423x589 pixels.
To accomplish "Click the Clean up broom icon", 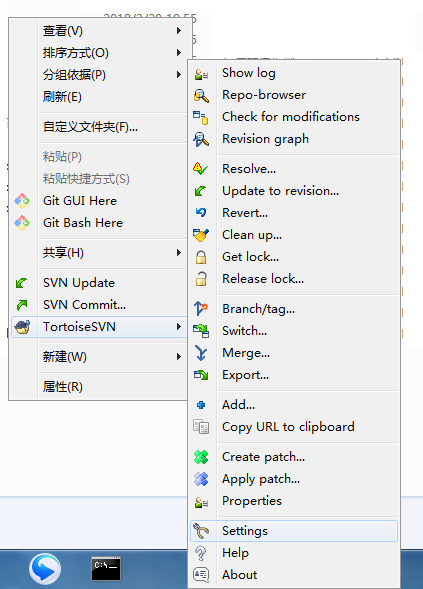I will tap(201, 235).
